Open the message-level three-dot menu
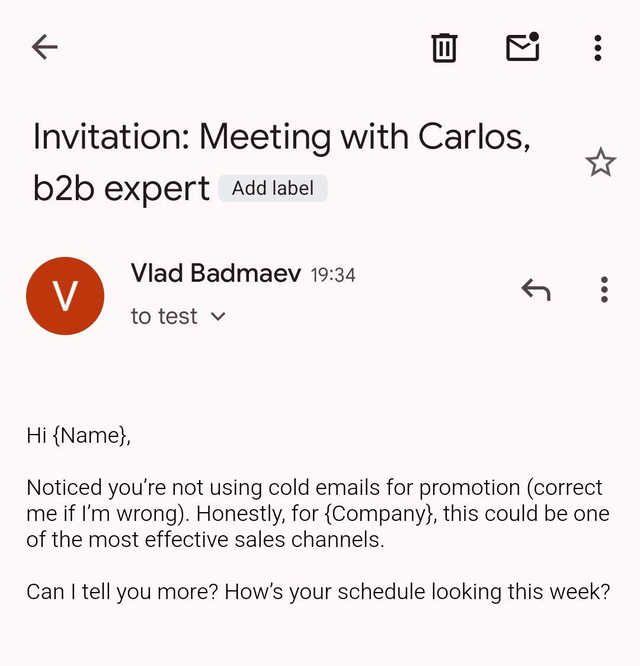640x666 pixels. click(604, 290)
